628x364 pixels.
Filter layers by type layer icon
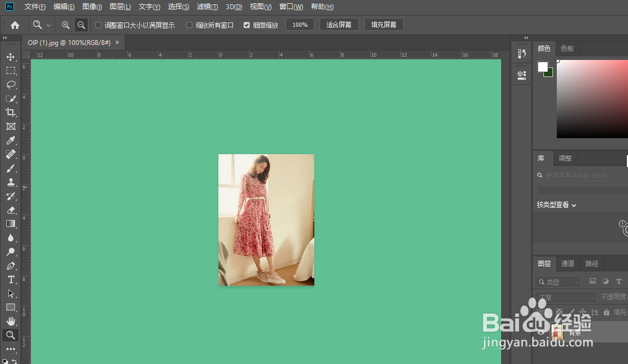tap(619, 282)
